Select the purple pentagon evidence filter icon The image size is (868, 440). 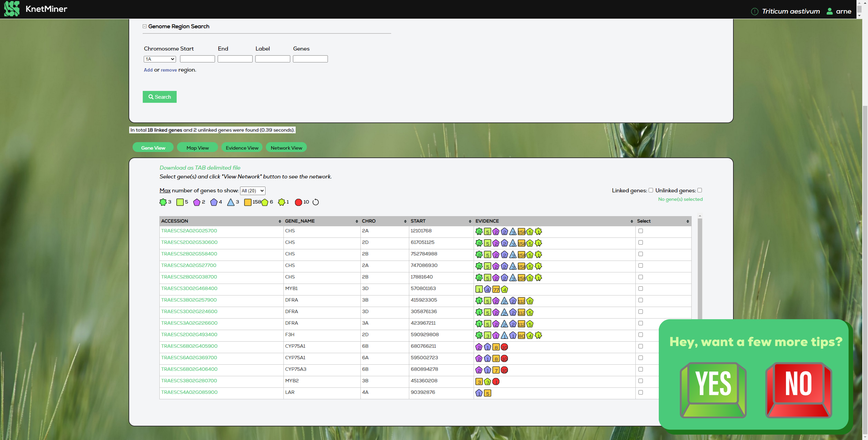click(198, 202)
